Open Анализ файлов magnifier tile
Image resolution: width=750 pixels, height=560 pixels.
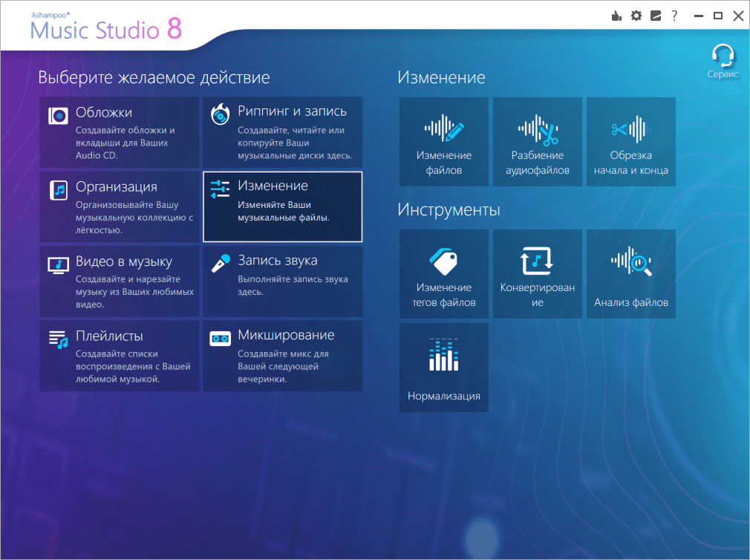(631, 273)
